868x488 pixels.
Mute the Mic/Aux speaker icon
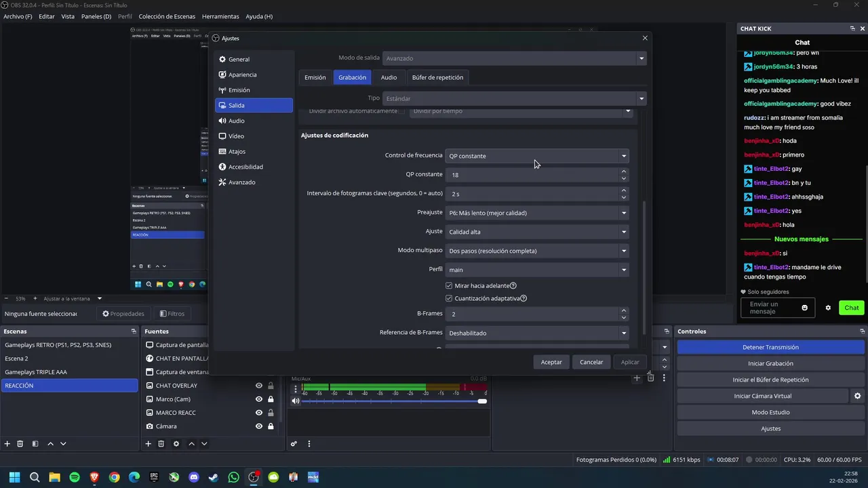[296, 401]
